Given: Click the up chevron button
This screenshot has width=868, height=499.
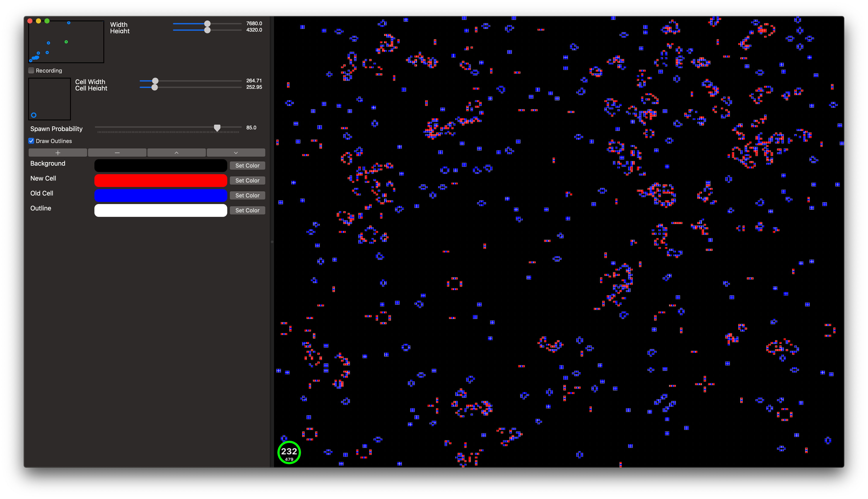Looking at the screenshot, I should pyautogui.click(x=176, y=153).
